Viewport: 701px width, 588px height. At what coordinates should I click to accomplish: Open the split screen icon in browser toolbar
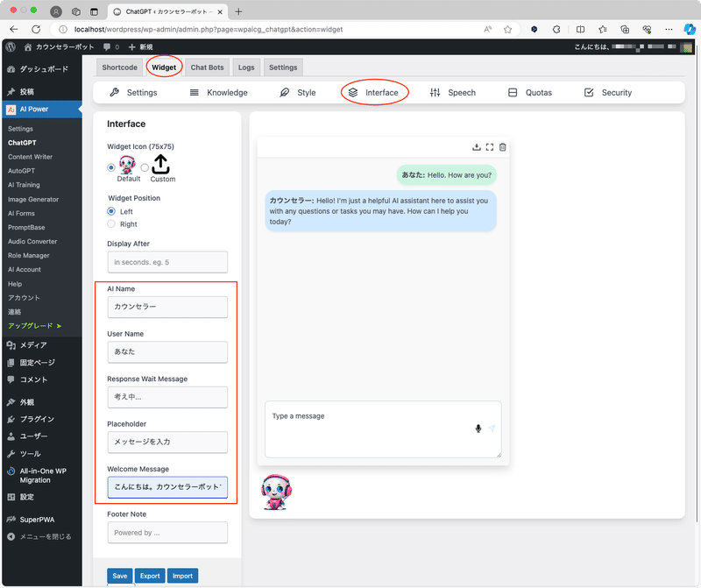(580, 30)
